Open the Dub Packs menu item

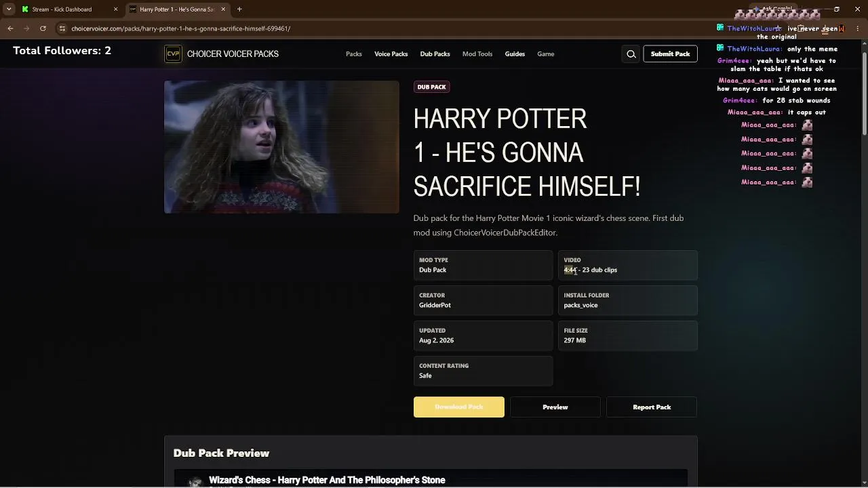click(435, 54)
